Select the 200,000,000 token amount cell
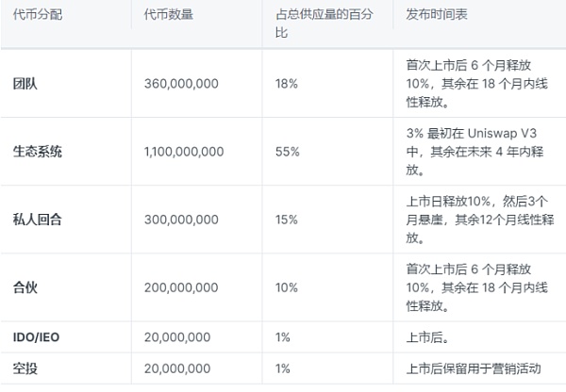 coord(181,286)
